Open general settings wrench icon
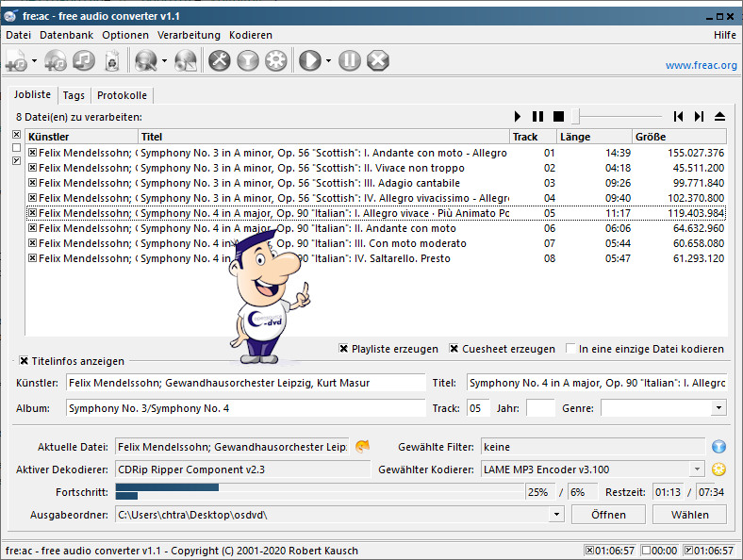 click(219, 61)
